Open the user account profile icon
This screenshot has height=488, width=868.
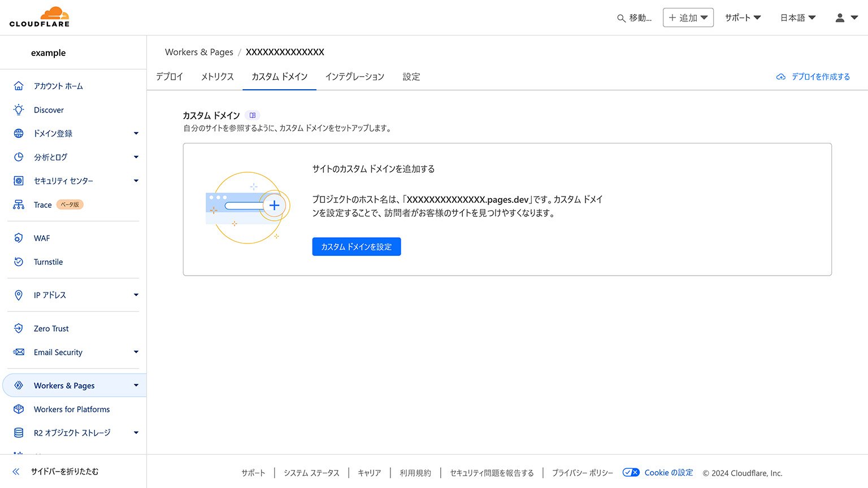pos(840,18)
